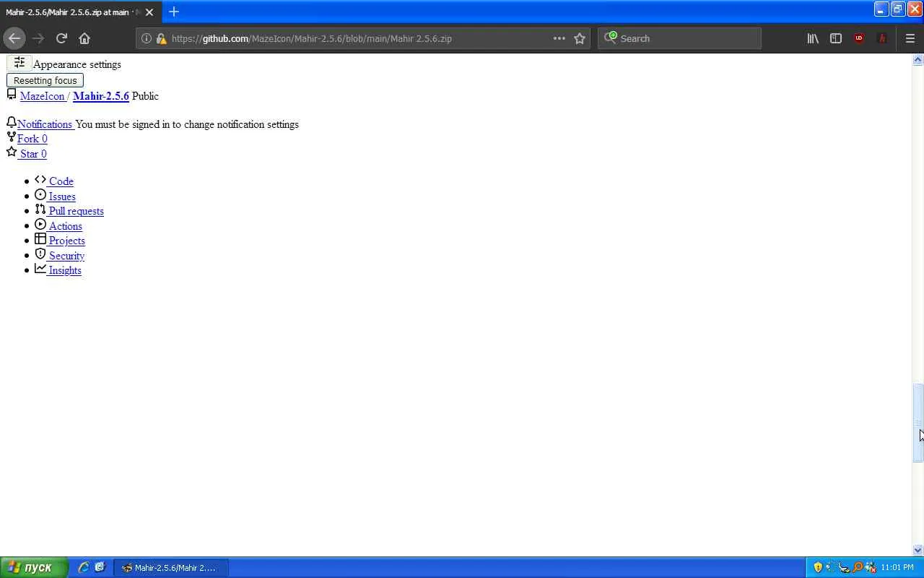Open the Pull requests tab
The image size is (924, 578).
tap(76, 211)
